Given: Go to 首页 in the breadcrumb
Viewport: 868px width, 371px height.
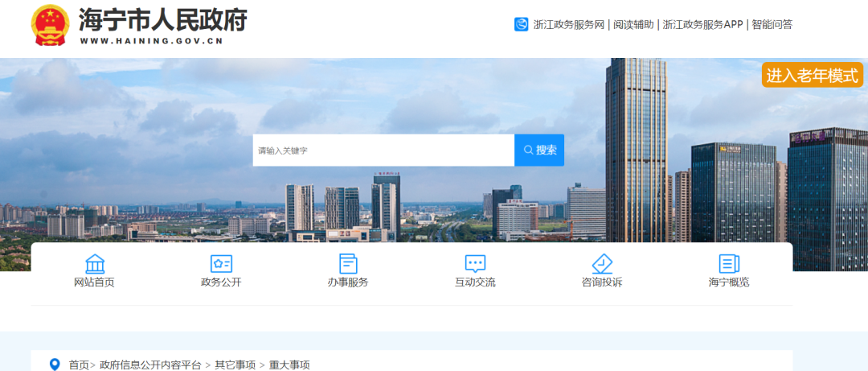Looking at the screenshot, I should (79, 365).
